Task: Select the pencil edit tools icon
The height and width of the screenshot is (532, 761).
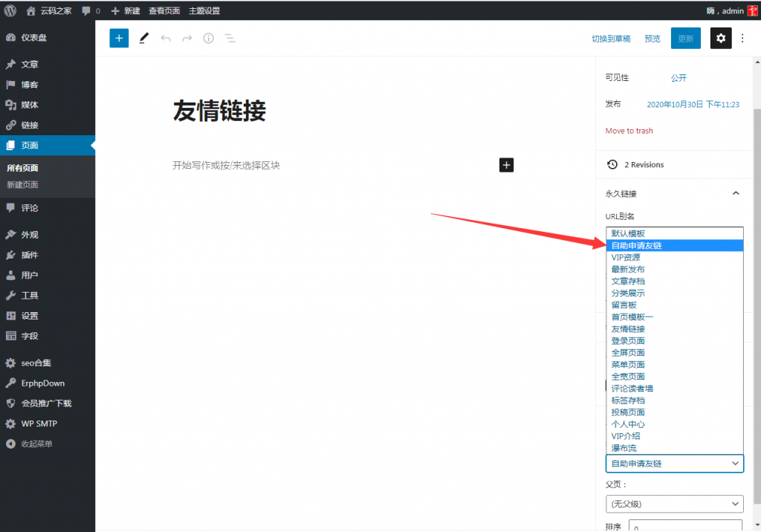Action: point(144,39)
